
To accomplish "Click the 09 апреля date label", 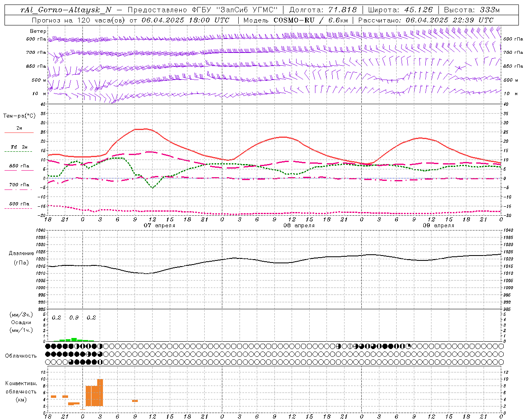I will coord(438,226).
